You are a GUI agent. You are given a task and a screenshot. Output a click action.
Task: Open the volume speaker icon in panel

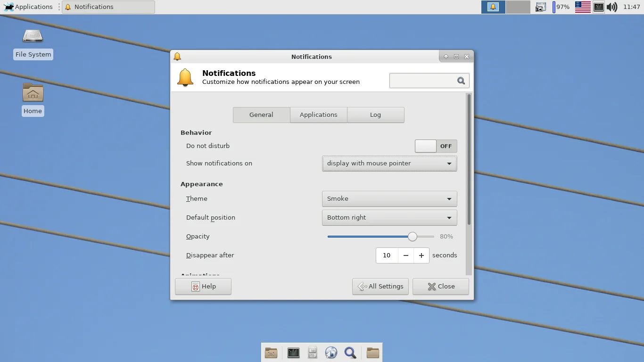coord(612,7)
